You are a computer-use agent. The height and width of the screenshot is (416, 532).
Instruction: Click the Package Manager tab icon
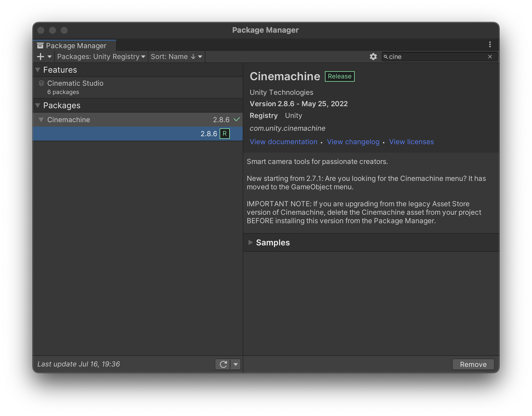pos(40,46)
